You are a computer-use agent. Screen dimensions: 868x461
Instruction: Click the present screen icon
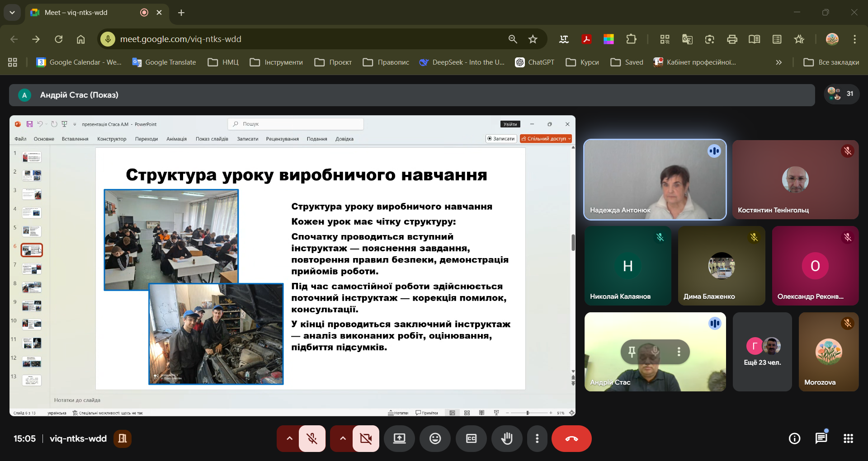[399, 438]
